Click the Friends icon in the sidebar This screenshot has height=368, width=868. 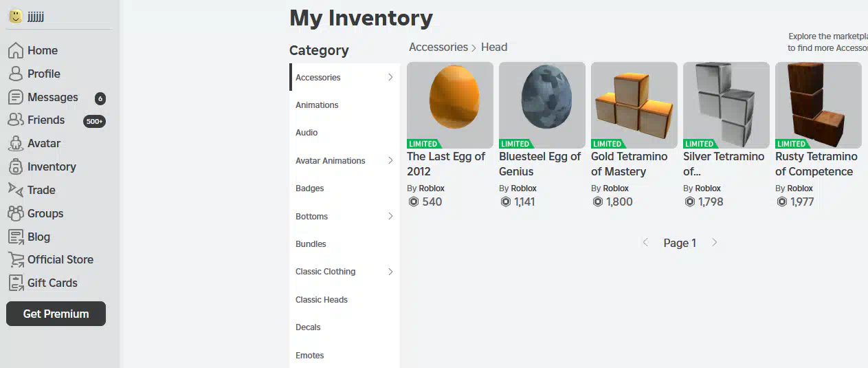15,120
